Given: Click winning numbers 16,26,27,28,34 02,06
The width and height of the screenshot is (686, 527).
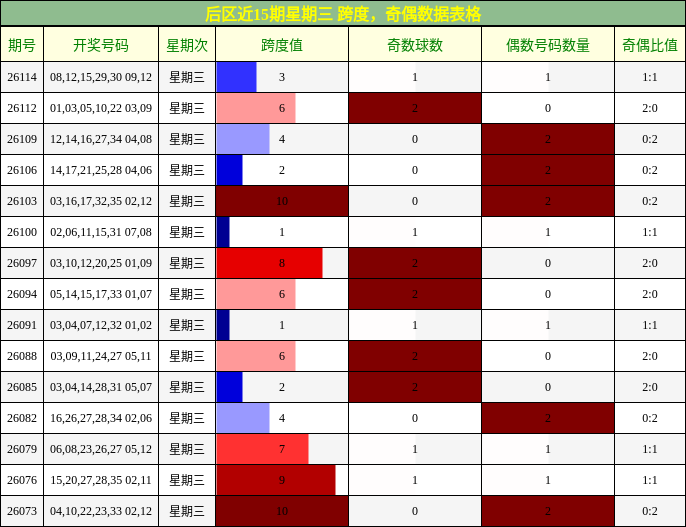Looking at the screenshot, I should tap(101, 419).
